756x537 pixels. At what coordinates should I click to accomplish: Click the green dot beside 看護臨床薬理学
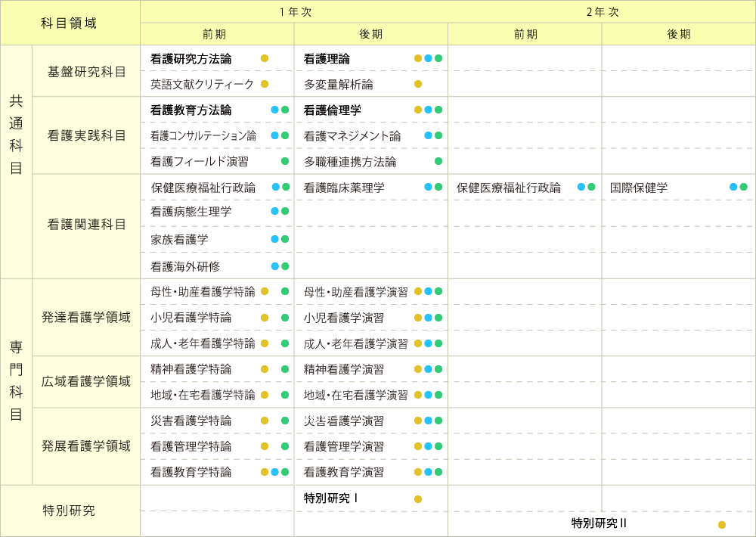(438, 187)
